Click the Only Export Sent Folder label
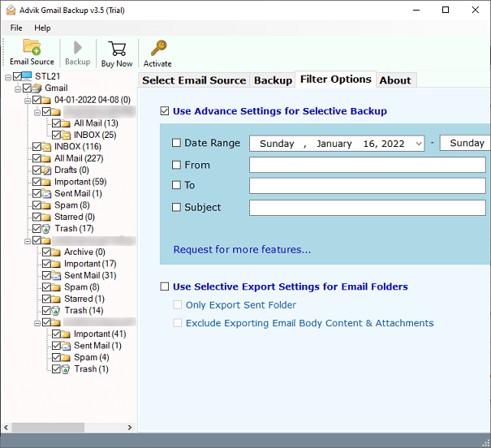Viewport: 491px width, 448px height. click(x=241, y=305)
